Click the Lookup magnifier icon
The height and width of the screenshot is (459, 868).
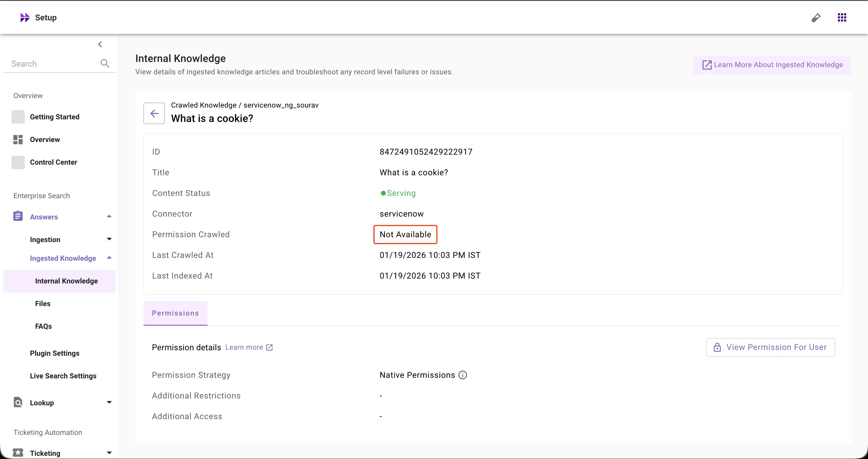point(18,402)
